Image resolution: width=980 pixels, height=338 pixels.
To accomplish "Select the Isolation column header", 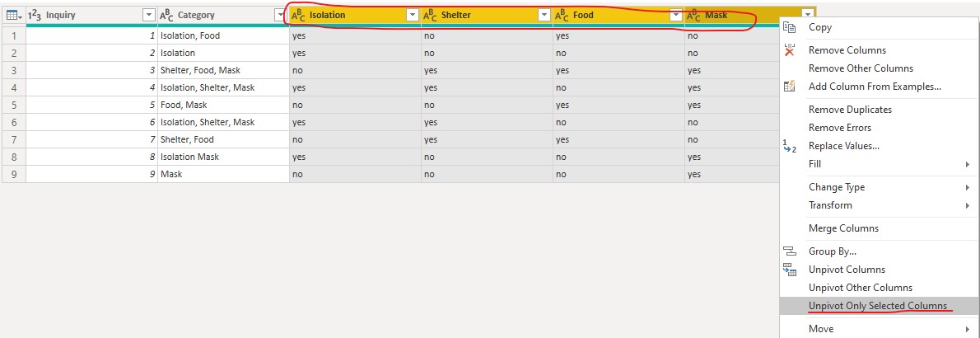I will point(355,16).
